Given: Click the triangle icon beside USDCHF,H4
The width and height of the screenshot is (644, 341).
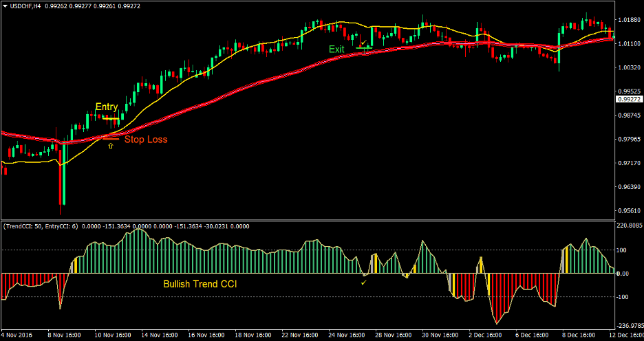Looking at the screenshot, I should (x=5, y=5).
